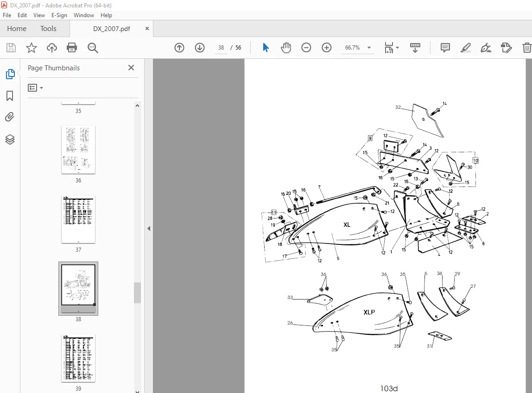This screenshot has height=393, width=532.
Task: Open the find text magnifier tool
Action: click(93, 48)
